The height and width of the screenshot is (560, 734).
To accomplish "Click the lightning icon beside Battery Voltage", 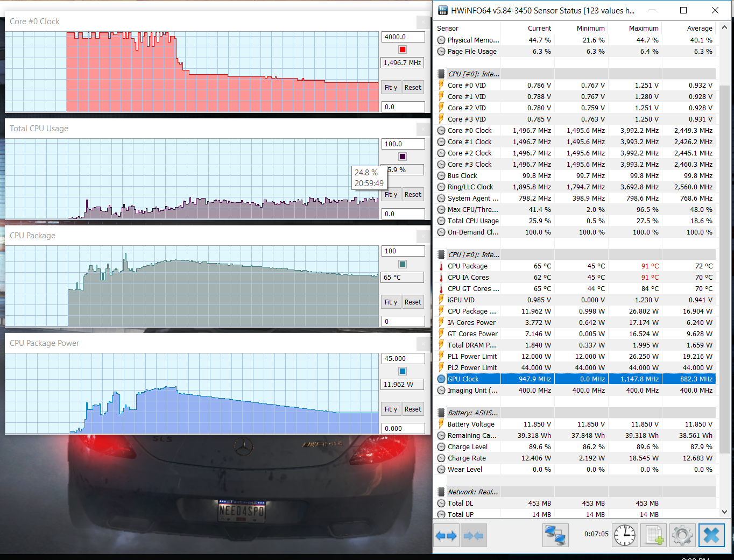I will [x=441, y=424].
